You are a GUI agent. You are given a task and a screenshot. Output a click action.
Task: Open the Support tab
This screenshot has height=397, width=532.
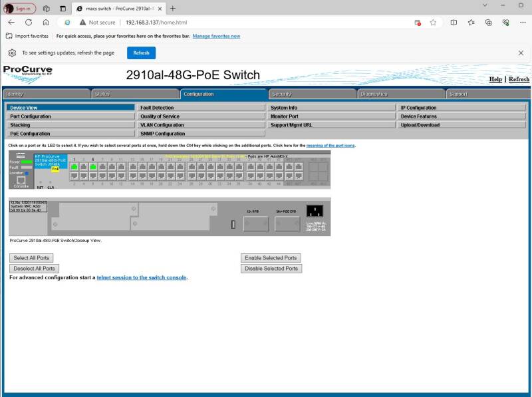[x=488, y=94]
